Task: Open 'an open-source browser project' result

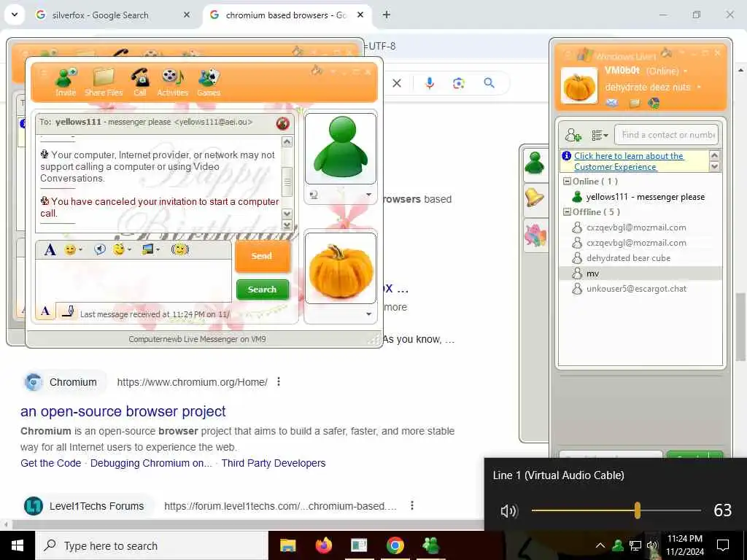Action: [x=123, y=411]
